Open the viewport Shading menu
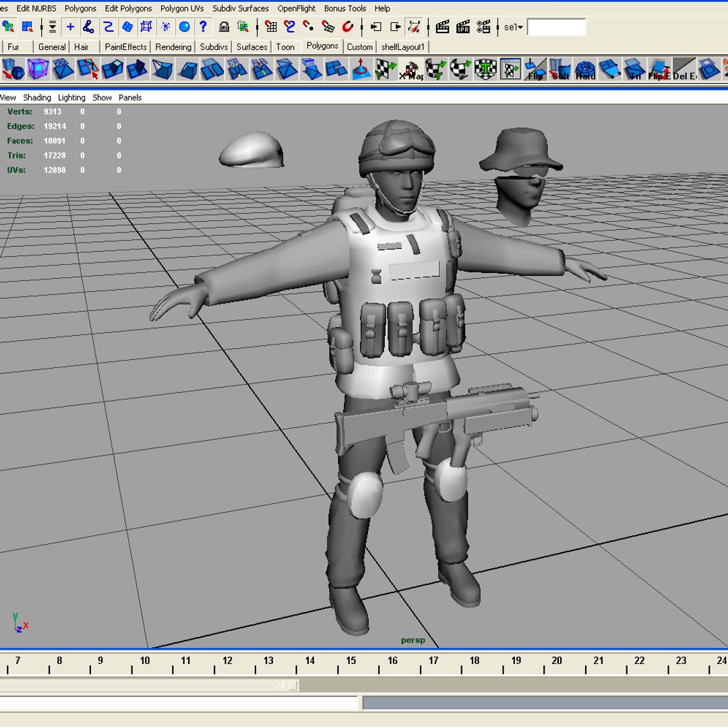The height and width of the screenshot is (728, 728). tap(37, 98)
